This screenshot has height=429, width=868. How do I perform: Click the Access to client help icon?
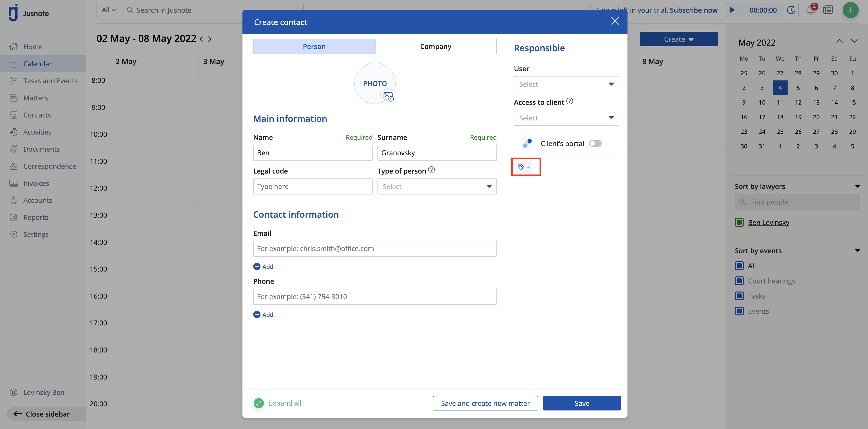tap(569, 101)
